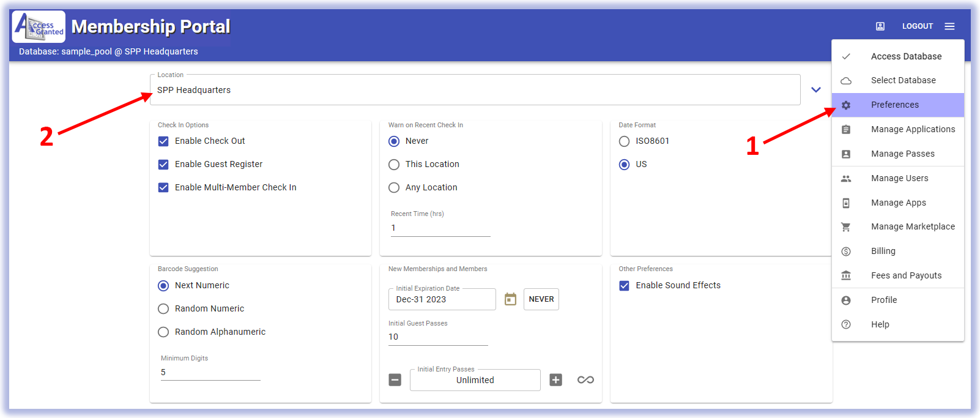
Task: Select Fees and Payouts menu item
Action: tap(906, 275)
